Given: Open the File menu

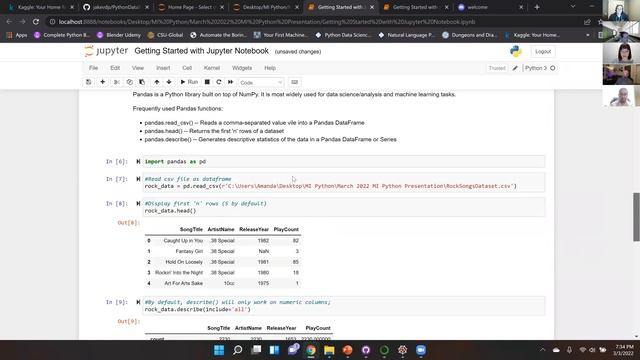Looking at the screenshot, I should click(x=93, y=68).
